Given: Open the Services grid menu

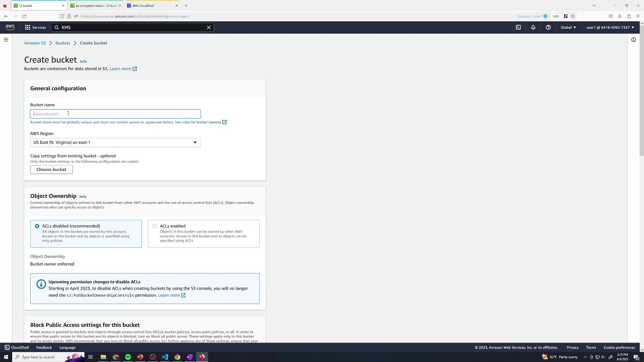Looking at the screenshot, I should (35, 27).
